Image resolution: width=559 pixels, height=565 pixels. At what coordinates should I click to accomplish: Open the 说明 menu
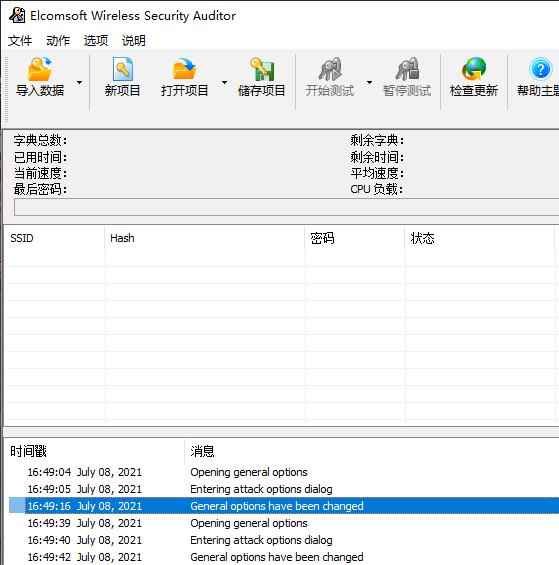[x=134, y=40]
